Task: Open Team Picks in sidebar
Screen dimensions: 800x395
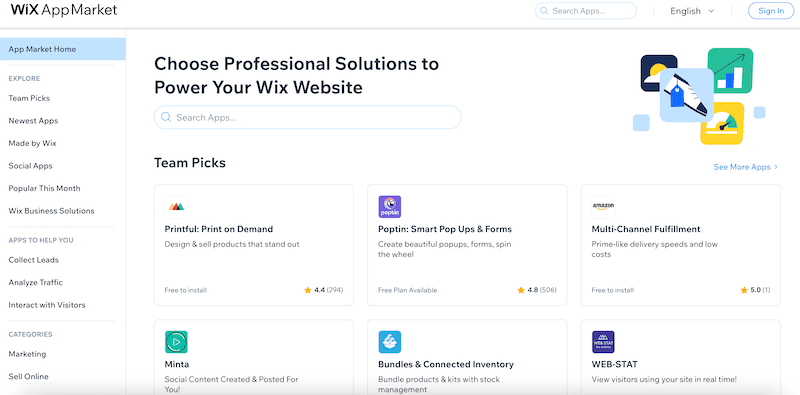Action: [29, 98]
